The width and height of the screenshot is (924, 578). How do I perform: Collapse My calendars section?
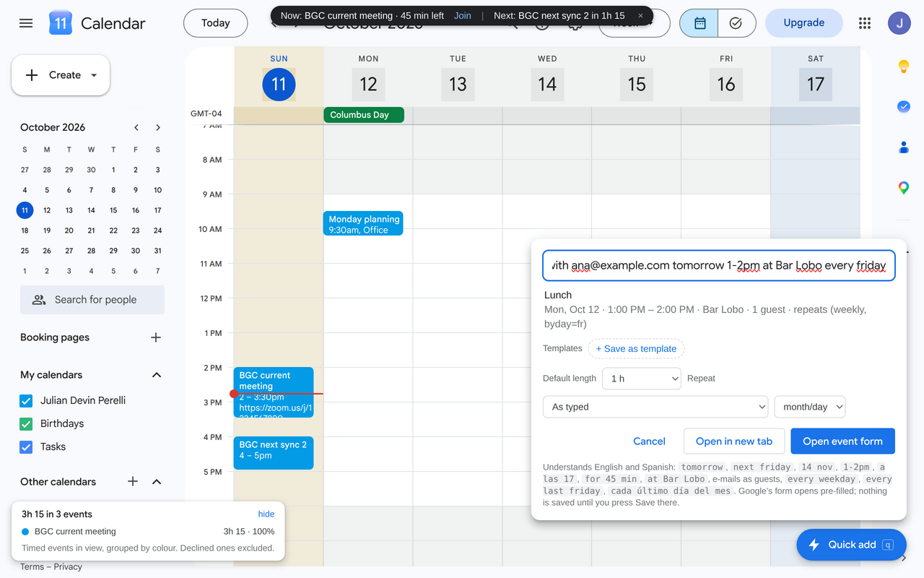point(156,375)
